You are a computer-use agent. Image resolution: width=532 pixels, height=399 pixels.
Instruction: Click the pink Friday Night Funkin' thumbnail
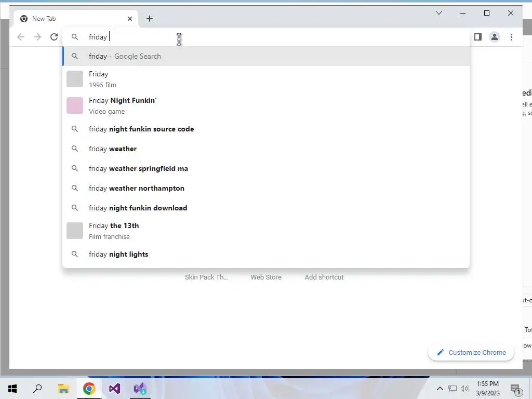point(75,105)
